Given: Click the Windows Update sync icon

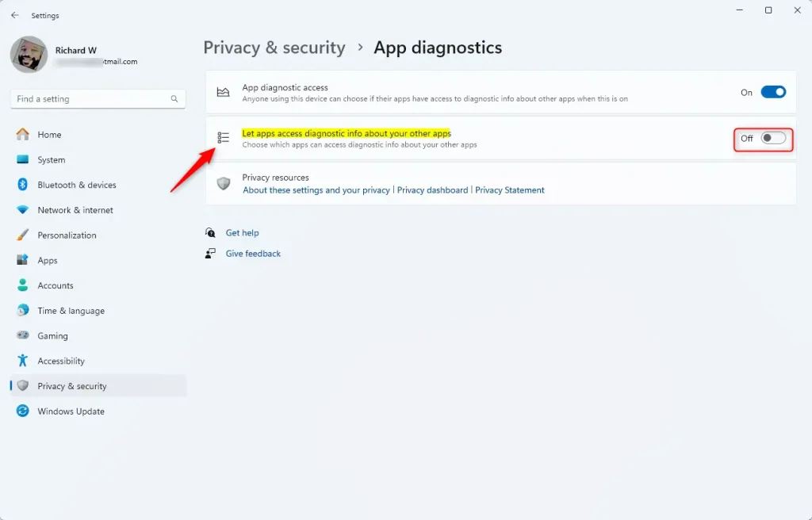Looking at the screenshot, I should [x=23, y=411].
